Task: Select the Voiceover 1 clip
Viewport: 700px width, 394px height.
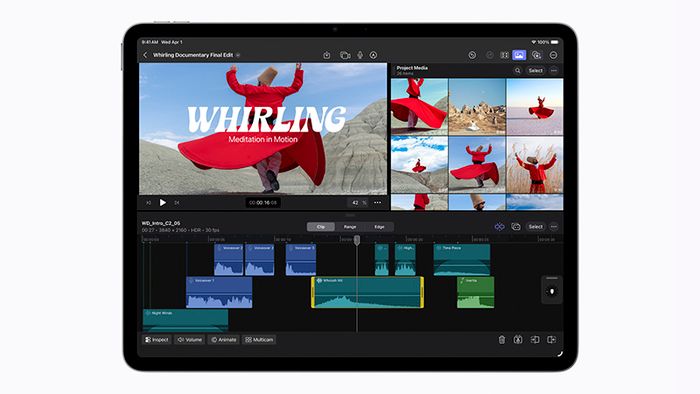Action: point(219,292)
